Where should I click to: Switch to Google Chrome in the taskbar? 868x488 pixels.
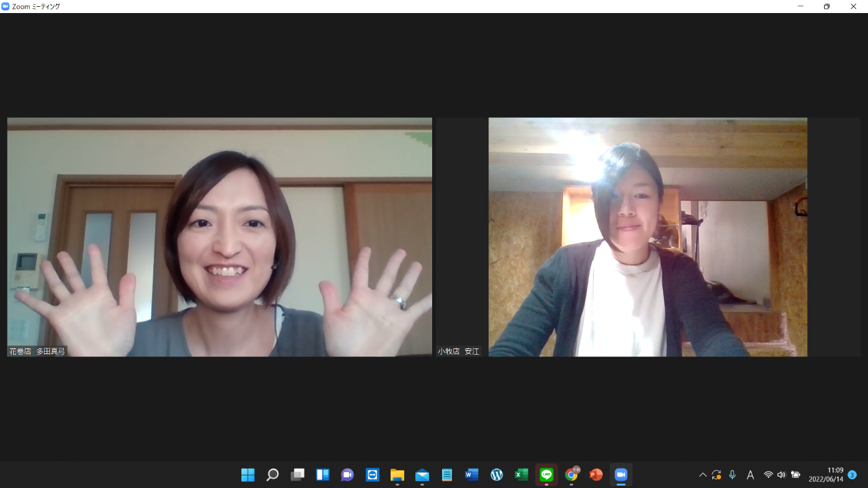(x=572, y=475)
